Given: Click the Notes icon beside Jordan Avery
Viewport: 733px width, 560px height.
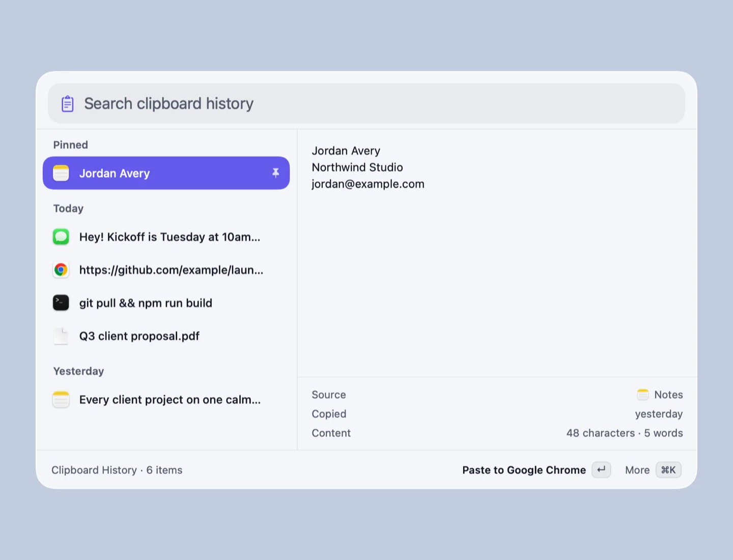Looking at the screenshot, I should coord(61,173).
